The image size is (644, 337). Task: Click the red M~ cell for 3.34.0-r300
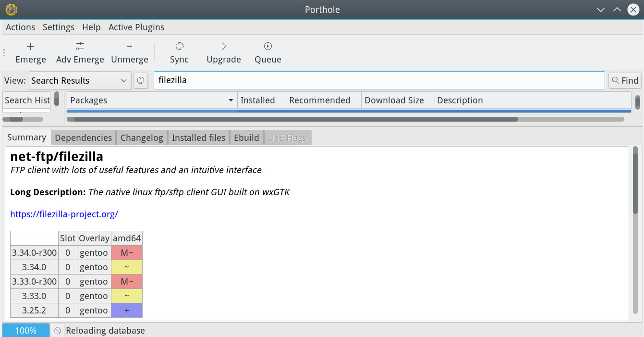tap(127, 253)
